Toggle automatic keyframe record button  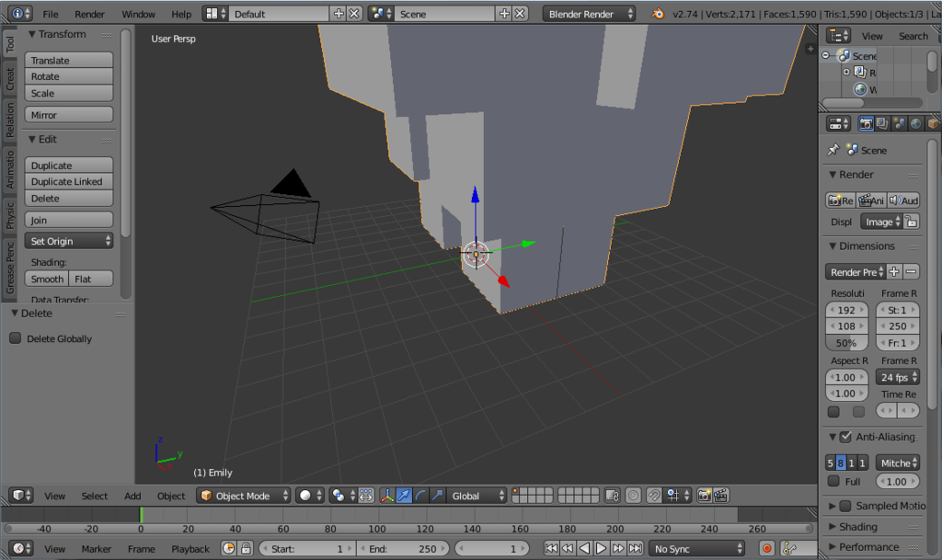766,548
